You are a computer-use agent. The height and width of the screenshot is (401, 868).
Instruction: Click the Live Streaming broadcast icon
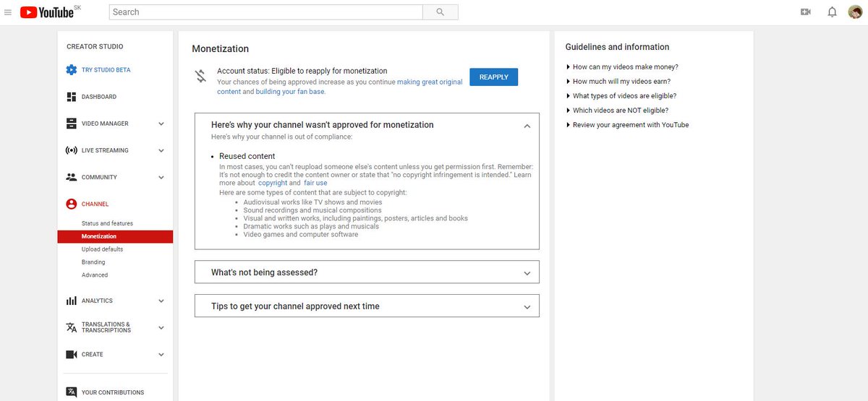point(72,150)
